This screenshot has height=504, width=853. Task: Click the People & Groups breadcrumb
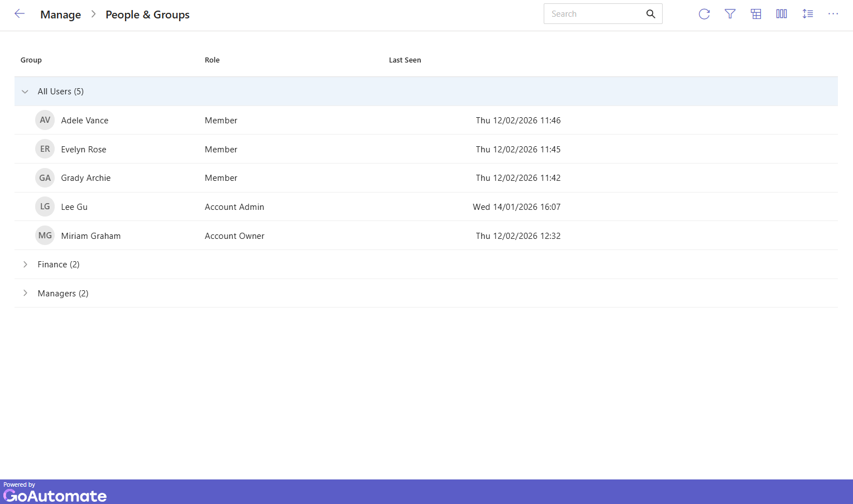point(147,15)
